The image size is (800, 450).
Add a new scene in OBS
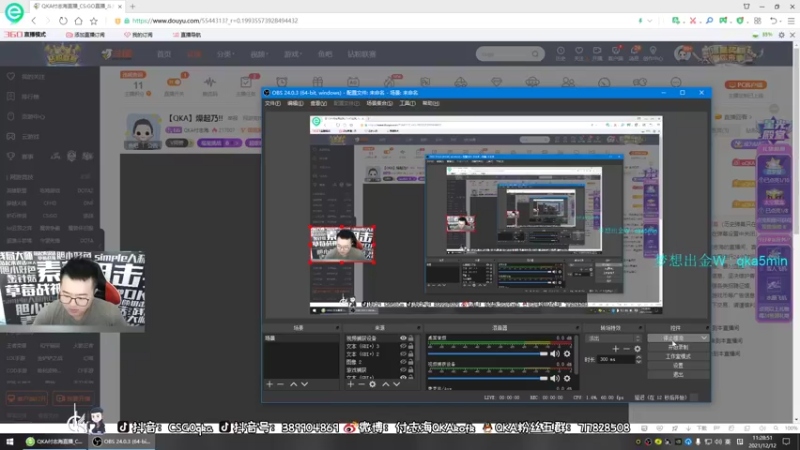tap(269, 384)
